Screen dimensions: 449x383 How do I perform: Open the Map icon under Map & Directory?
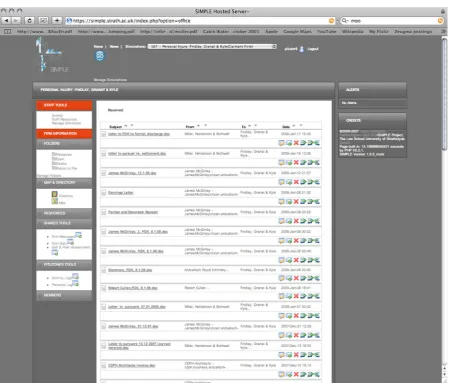pos(55,201)
